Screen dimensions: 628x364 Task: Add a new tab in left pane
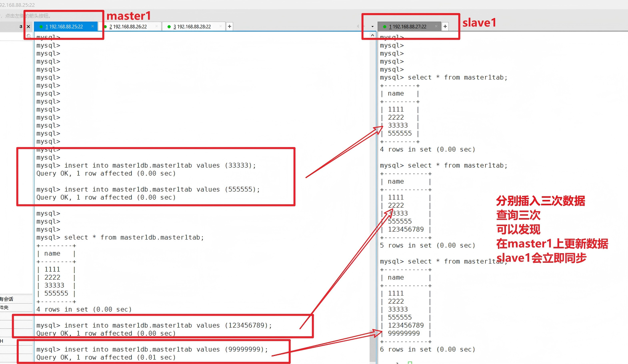coord(230,26)
